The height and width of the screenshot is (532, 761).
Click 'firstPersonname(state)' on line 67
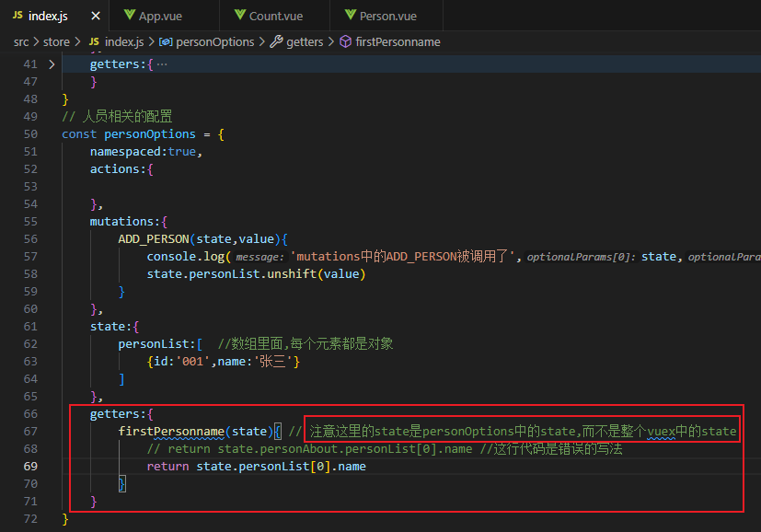click(x=196, y=432)
